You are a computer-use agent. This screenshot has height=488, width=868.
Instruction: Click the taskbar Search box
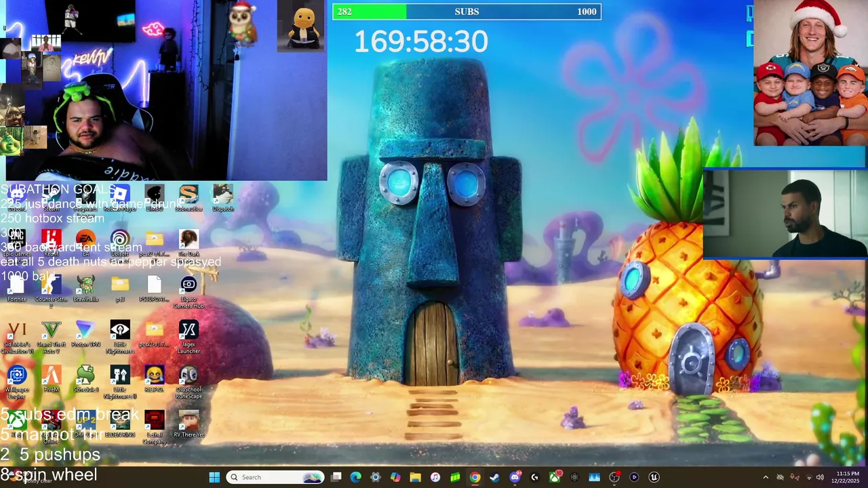[x=275, y=477]
